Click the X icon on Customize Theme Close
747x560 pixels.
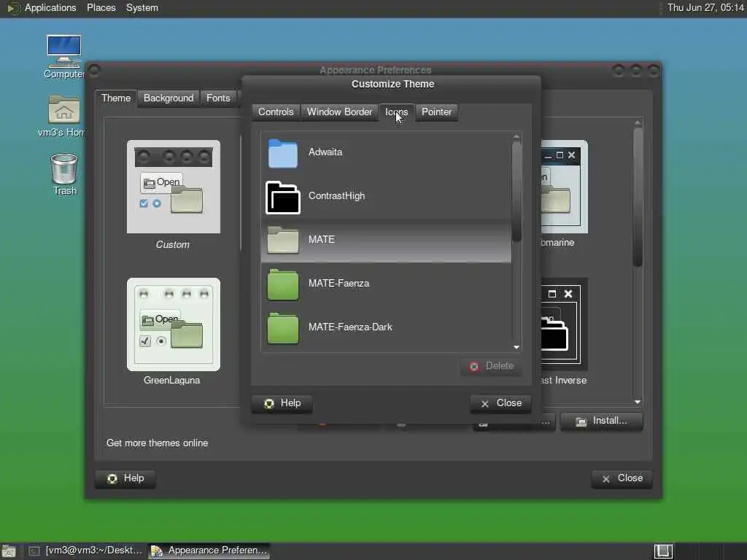pyautogui.click(x=485, y=404)
